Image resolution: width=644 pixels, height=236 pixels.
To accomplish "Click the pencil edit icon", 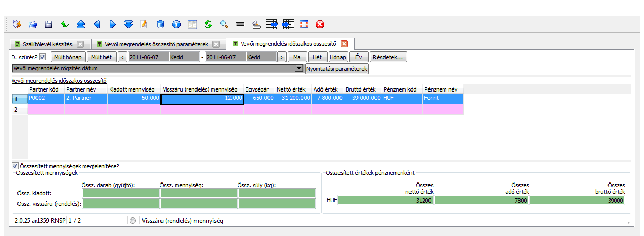I will (144, 24).
